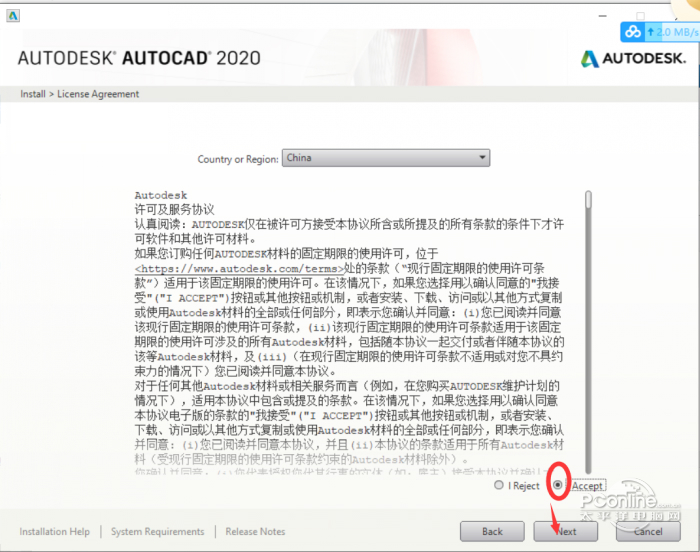Open the Installation Help link
Viewport: 700px width, 552px height.
54,531
